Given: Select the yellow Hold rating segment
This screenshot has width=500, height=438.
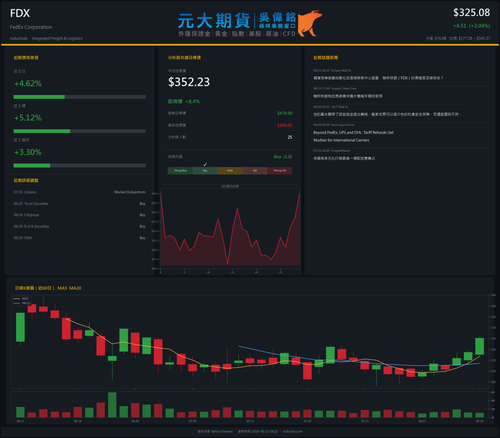Looking at the screenshot, I should pyautogui.click(x=230, y=171).
